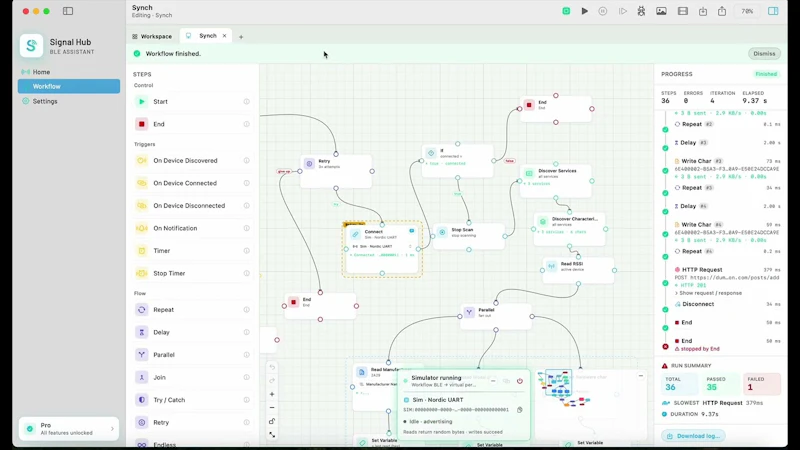Show info for Timer step
Image resolution: width=800 pixels, height=450 pixels.
point(246,251)
